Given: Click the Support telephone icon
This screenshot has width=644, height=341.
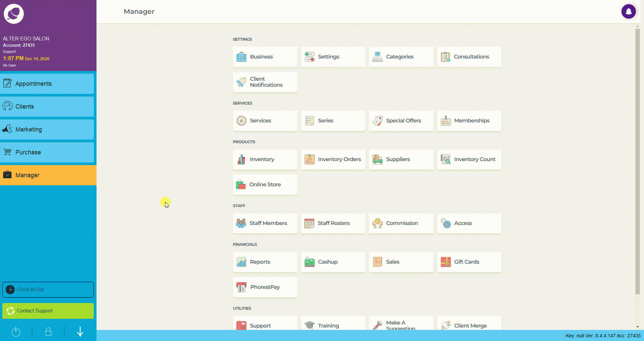Looking at the screenshot, I should coord(241,325).
